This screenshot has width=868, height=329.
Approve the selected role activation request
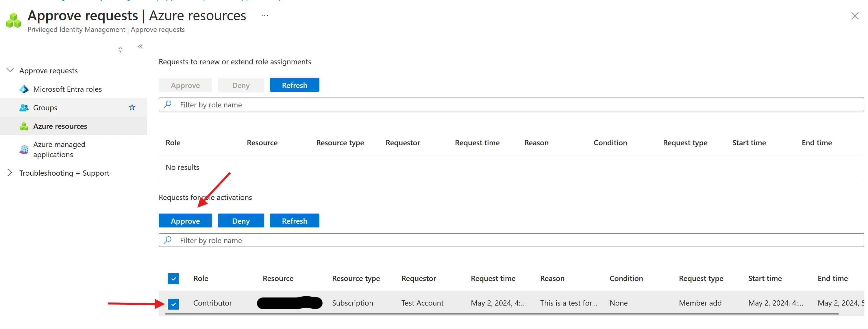185,221
